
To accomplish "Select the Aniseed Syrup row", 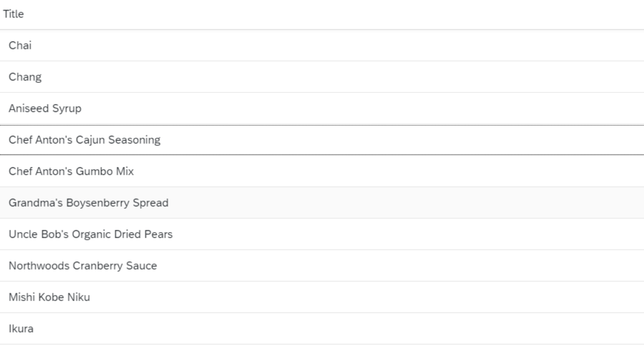I will pyautogui.click(x=322, y=108).
